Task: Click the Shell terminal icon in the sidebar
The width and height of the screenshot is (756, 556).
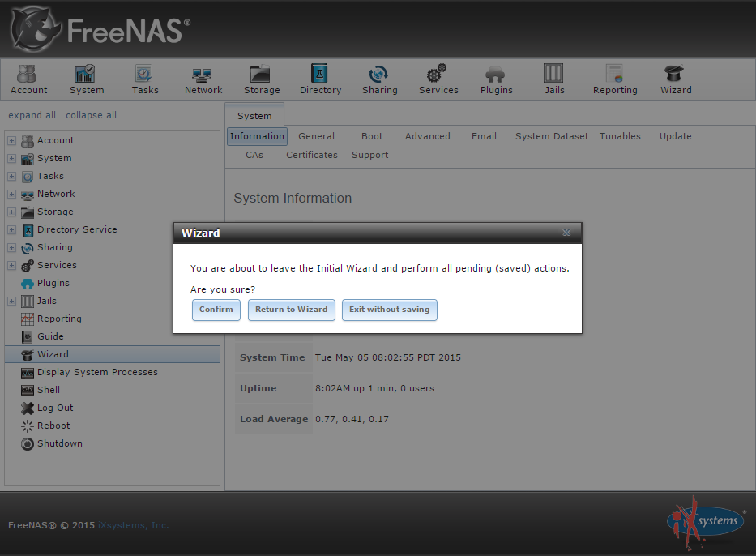Action: [x=28, y=390]
